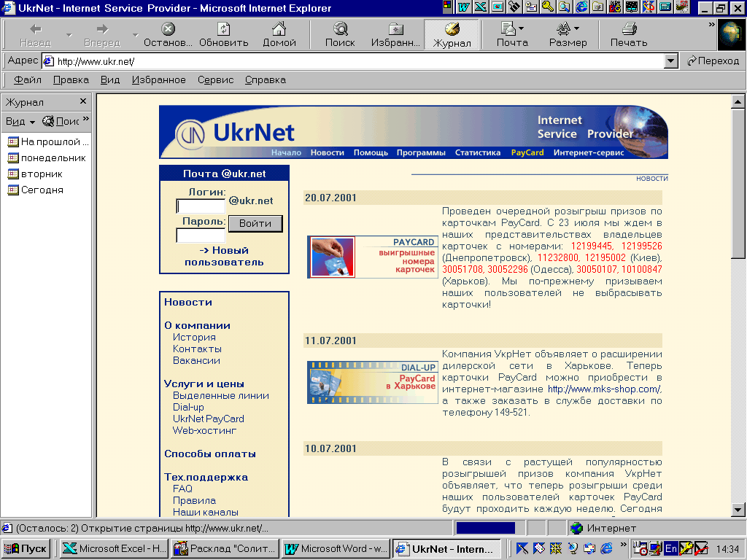
Task: Open Back button history dropdown arrow
Action: coord(69,35)
